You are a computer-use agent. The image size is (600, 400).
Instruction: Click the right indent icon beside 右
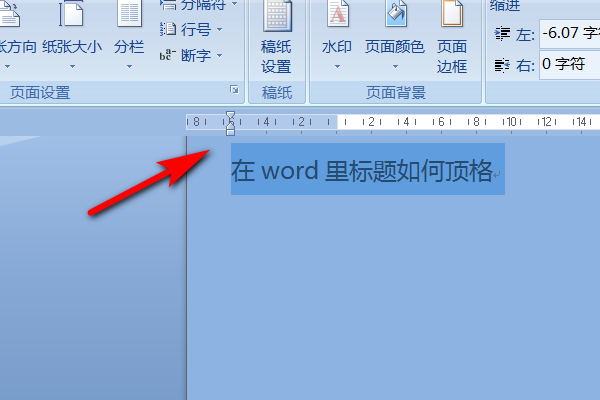click(x=502, y=65)
